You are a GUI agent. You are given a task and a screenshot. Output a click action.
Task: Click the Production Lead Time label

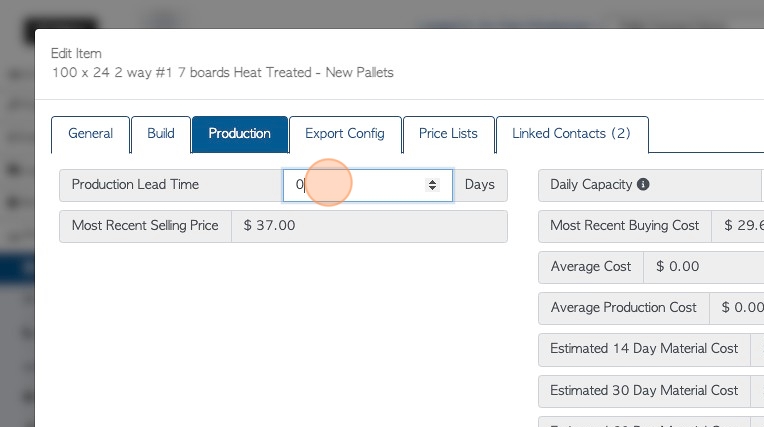coord(135,185)
